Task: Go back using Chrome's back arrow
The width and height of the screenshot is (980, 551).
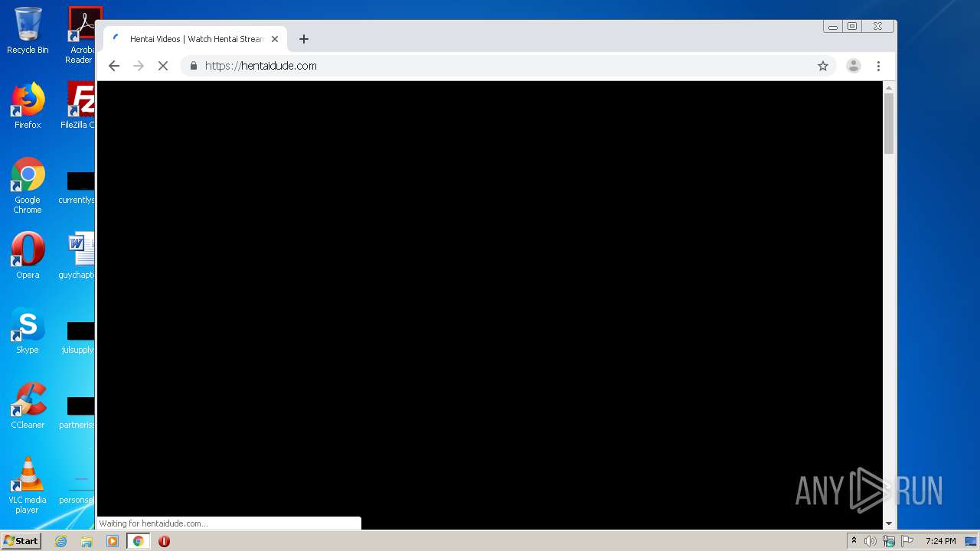Action: click(x=114, y=66)
